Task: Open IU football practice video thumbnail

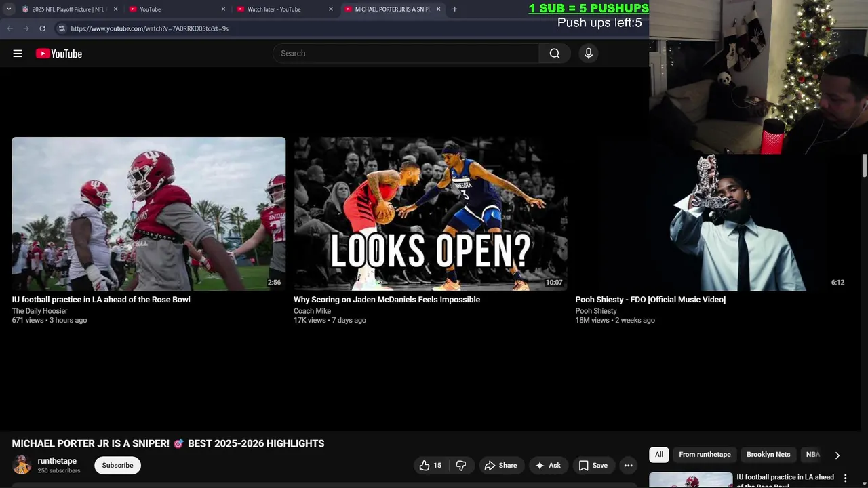Action: pos(149,214)
